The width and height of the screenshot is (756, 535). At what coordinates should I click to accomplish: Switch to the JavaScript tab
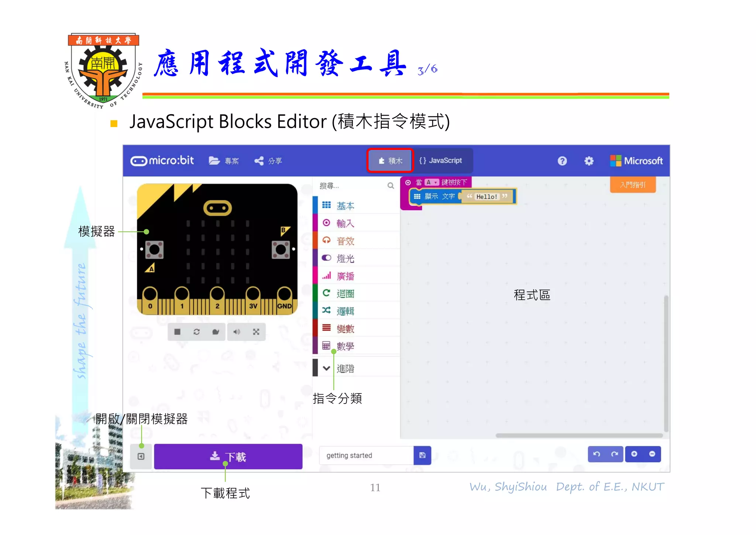tap(441, 161)
